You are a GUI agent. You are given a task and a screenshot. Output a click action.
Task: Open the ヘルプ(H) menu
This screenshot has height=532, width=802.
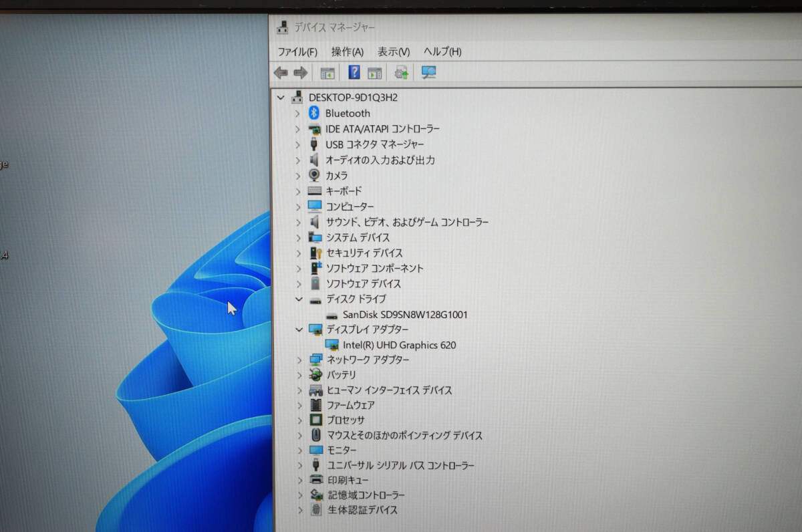(x=442, y=51)
